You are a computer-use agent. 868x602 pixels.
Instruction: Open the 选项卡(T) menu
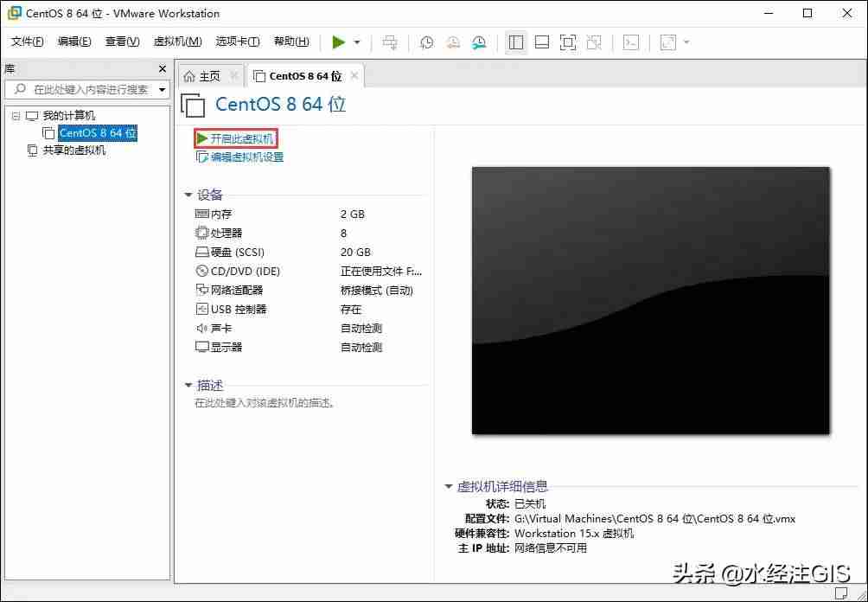click(x=238, y=42)
